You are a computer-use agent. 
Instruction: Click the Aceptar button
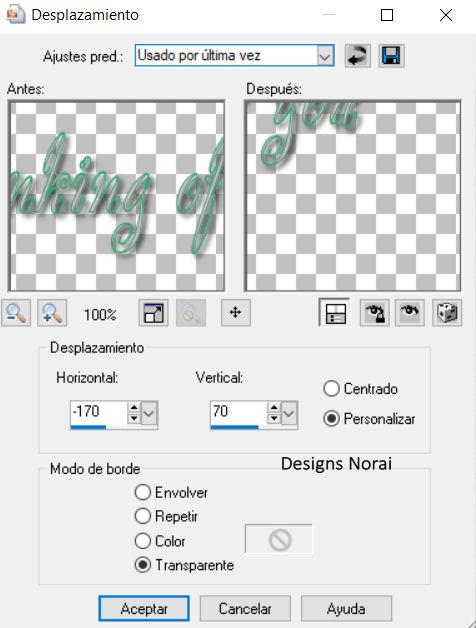point(144,609)
